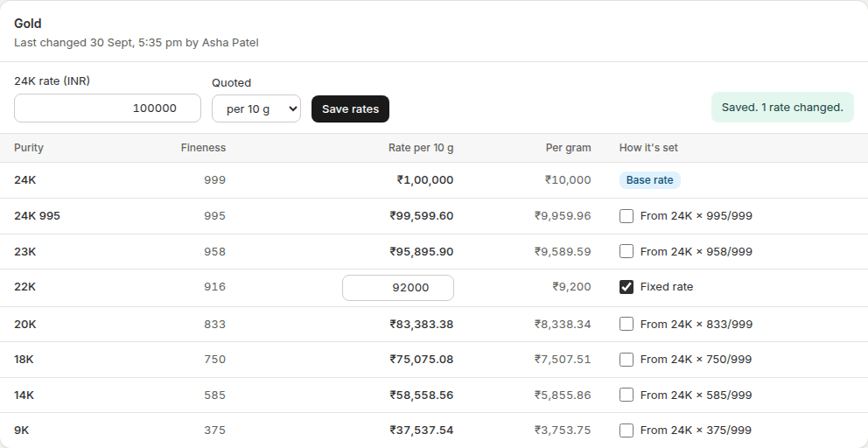
Task: Click the 'Rate per 10 g' column header
Action: coord(421,148)
